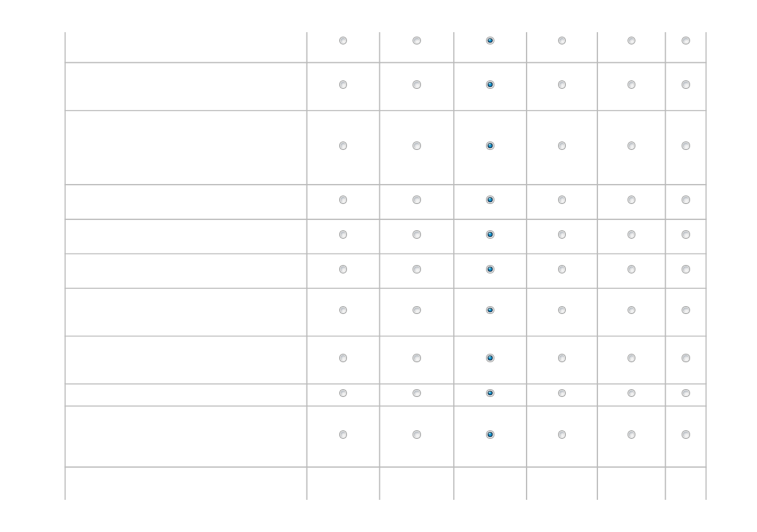Choose first-column radio in the eighth row
757x532 pixels.
[342, 358]
